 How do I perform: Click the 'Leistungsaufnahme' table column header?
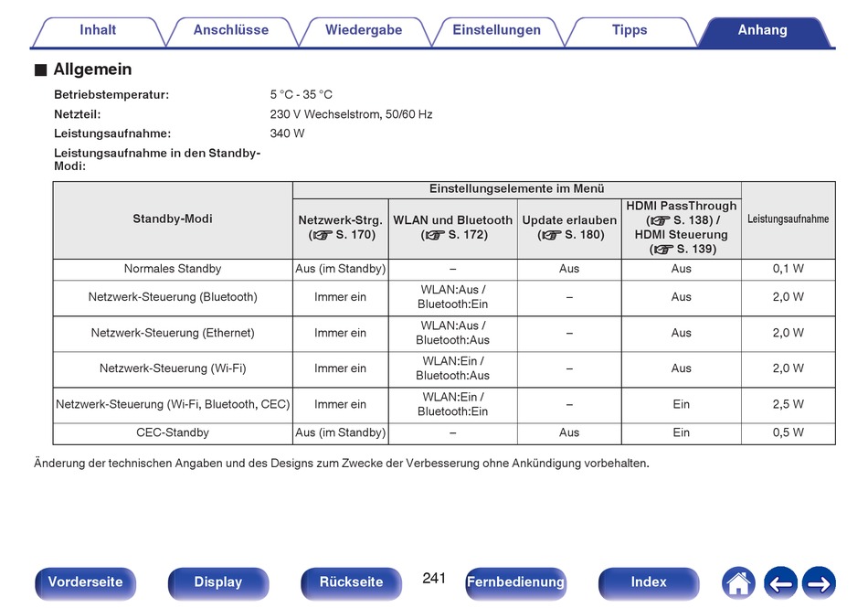point(789,219)
